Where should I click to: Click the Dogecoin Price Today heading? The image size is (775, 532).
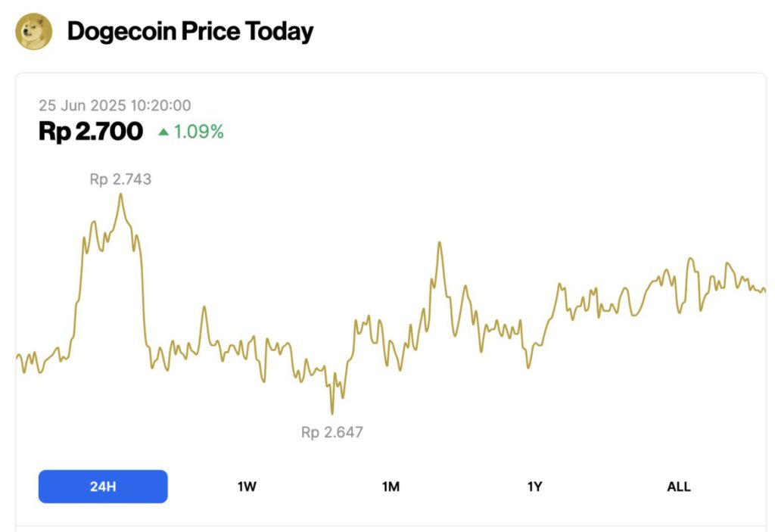click(x=189, y=31)
